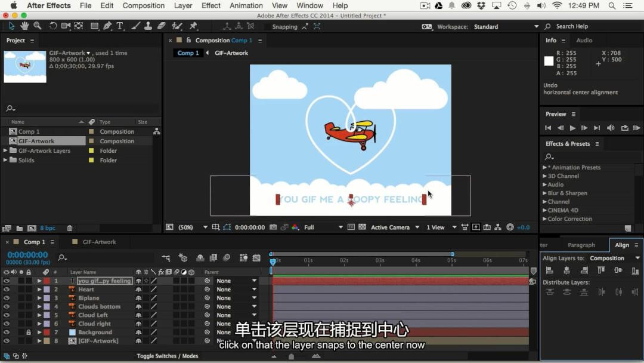Select the Clone Stamp tool
The height and width of the screenshot is (363, 644).
(148, 26)
